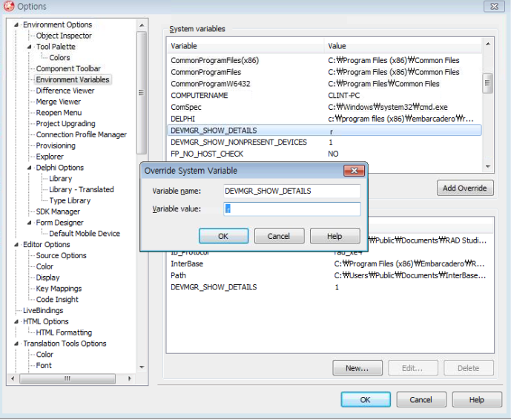Click New... user override button
The height and width of the screenshot is (420, 511).
pyautogui.click(x=357, y=368)
